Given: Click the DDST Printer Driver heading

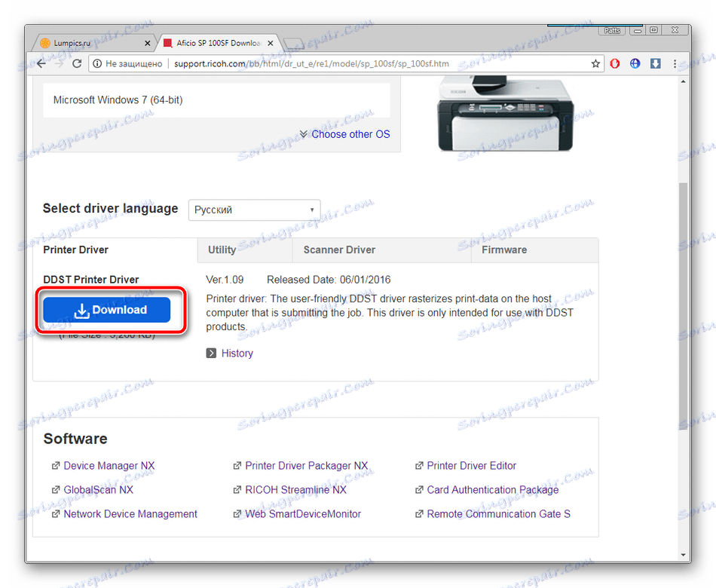Looking at the screenshot, I should pos(91,280).
